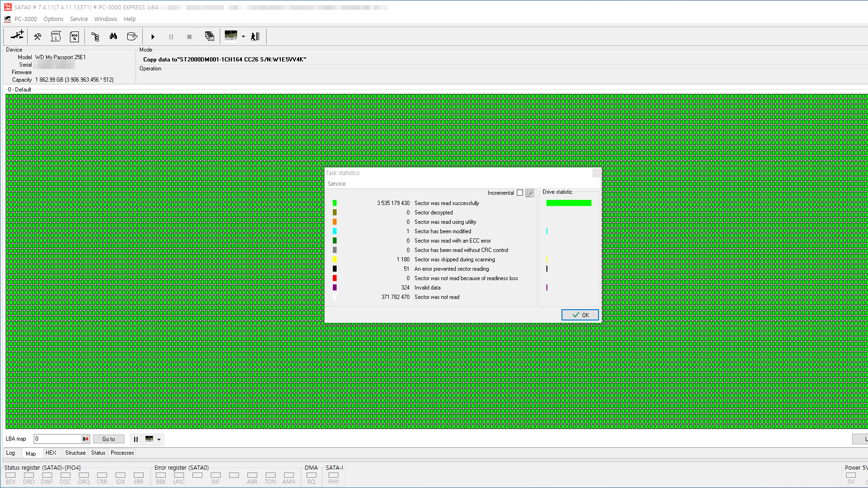Click the disk with arrow toolbar icon

132,37
